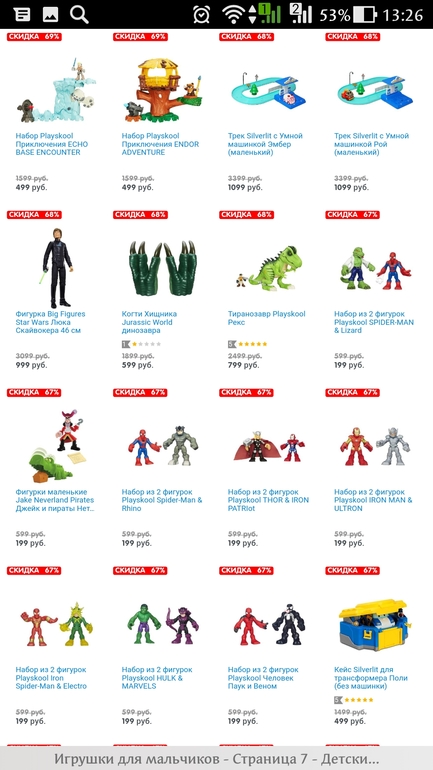
Task: Tap the battery indicator icon
Action: click(365, 15)
